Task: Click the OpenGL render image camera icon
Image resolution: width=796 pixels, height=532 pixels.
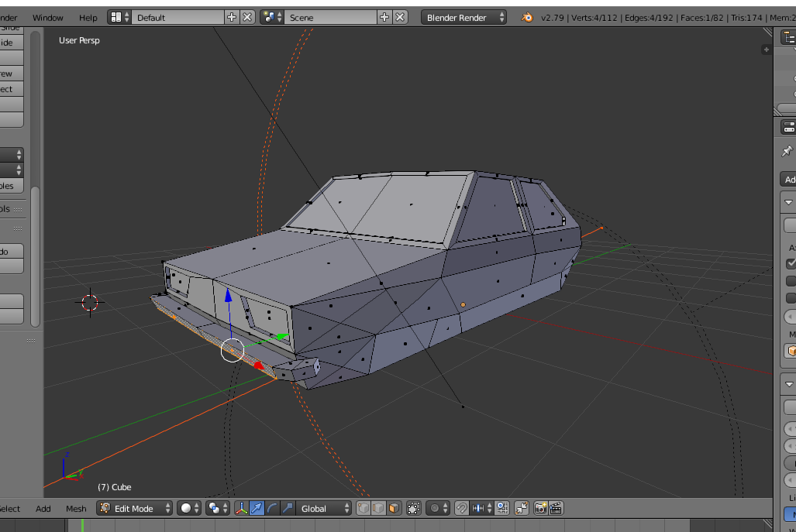Action: (539, 508)
